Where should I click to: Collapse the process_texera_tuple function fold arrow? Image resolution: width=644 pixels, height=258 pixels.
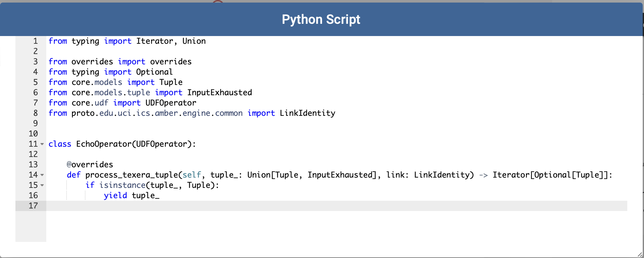42,175
